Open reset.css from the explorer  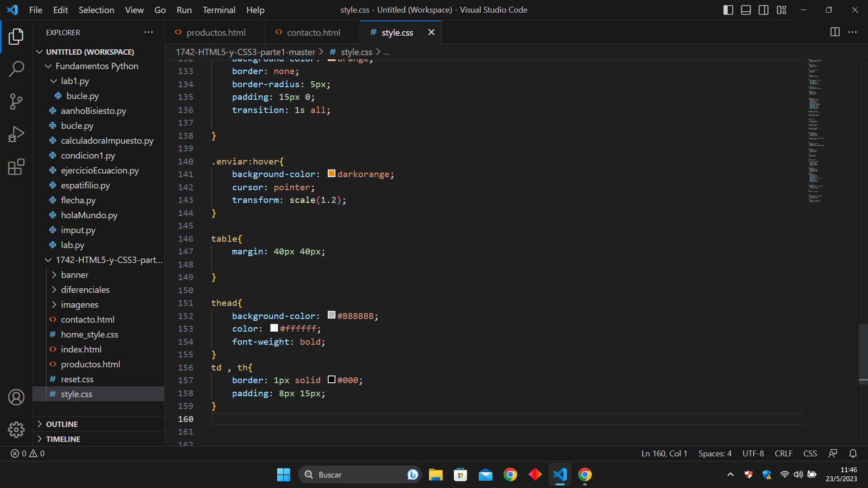(77, 379)
